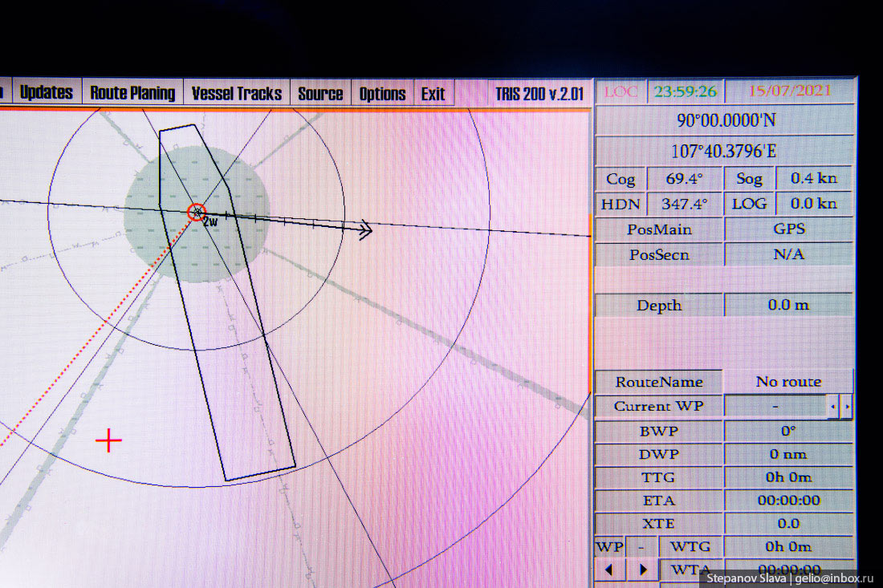Click the course vector arrowhead on chart

[x=365, y=231]
